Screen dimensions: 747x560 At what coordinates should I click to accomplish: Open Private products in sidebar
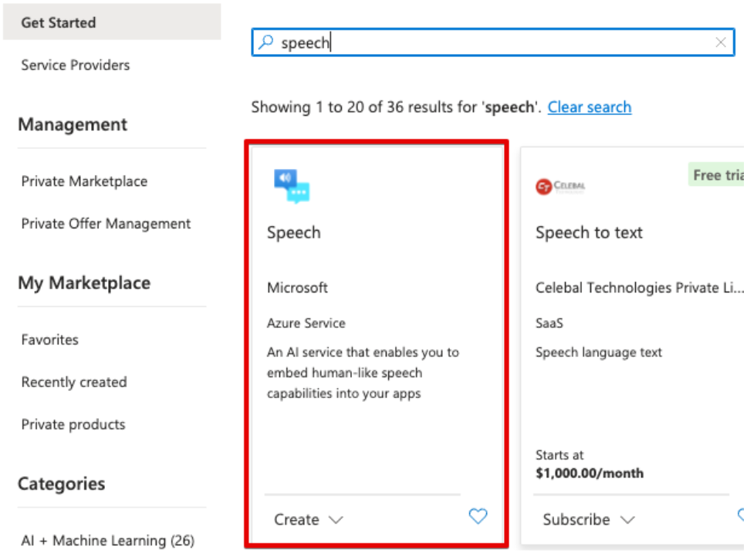click(x=73, y=424)
